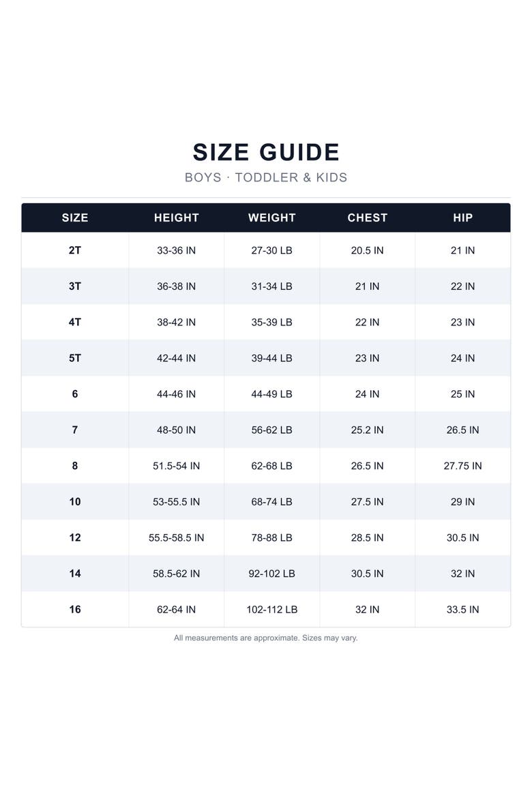Click the measurements are approximate footnote
The image size is (532, 798).
266,638
